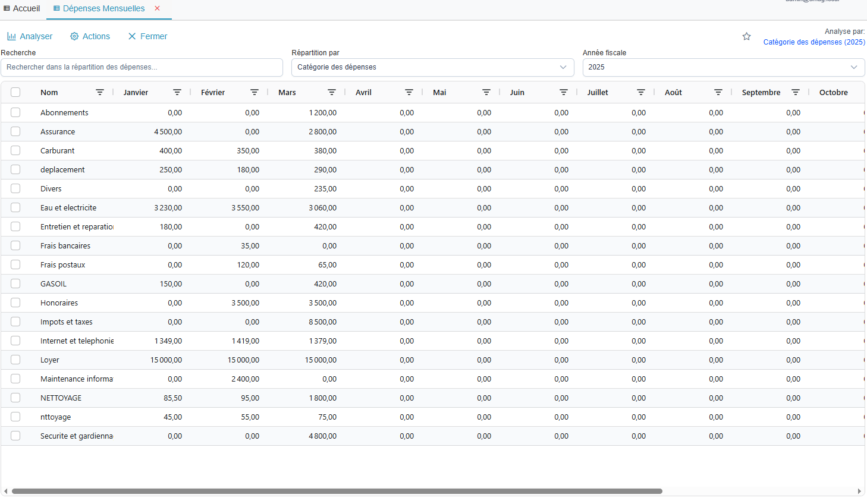Open the Actions menu
Image resolution: width=867 pixels, height=504 pixels.
click(x=90, y=36)
